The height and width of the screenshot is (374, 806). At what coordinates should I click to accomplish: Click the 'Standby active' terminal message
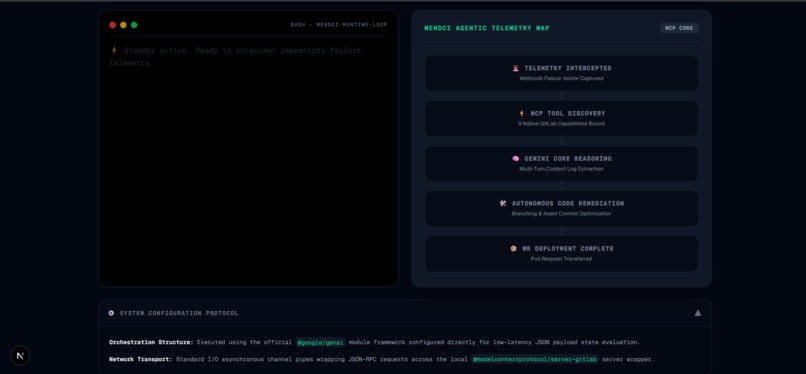click(x=235, y=57)
